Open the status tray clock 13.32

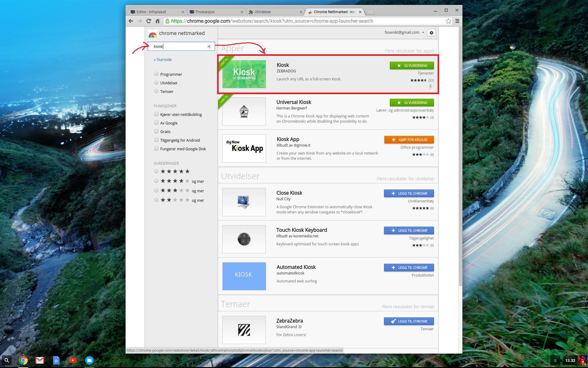[x=570, y=360]
